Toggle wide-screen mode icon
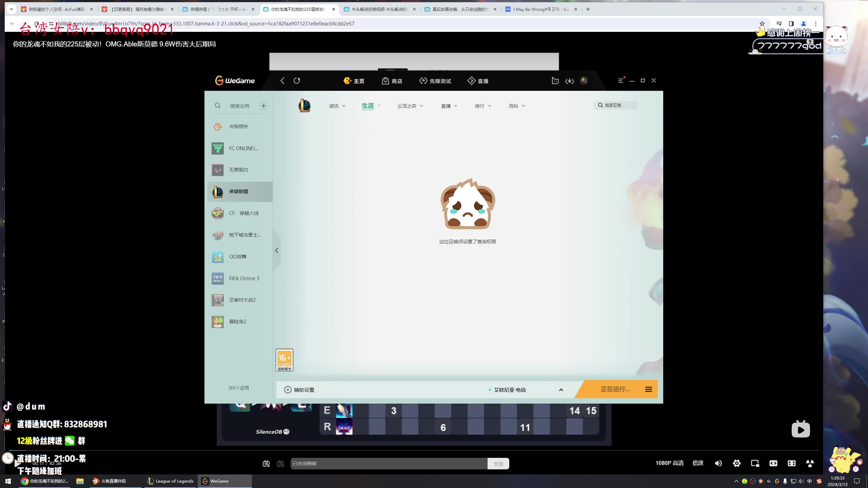The height and width of the screenshot is (488, 868). click(773, 463)
